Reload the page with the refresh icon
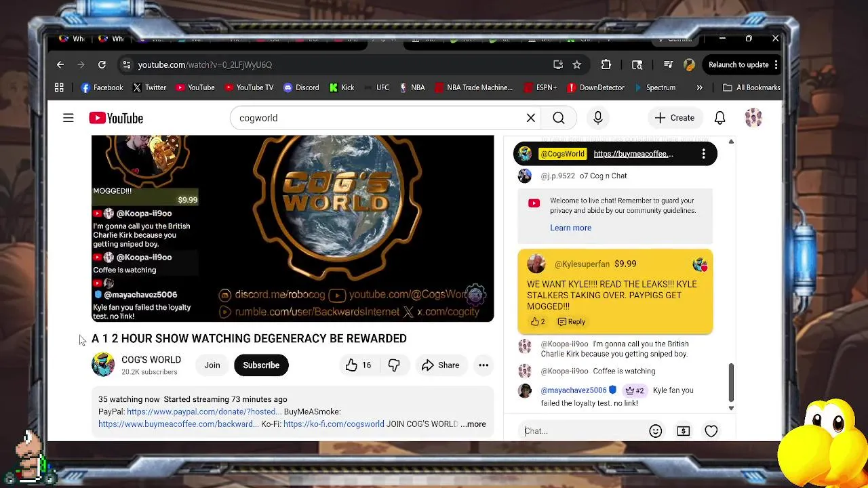 (102, 64)
